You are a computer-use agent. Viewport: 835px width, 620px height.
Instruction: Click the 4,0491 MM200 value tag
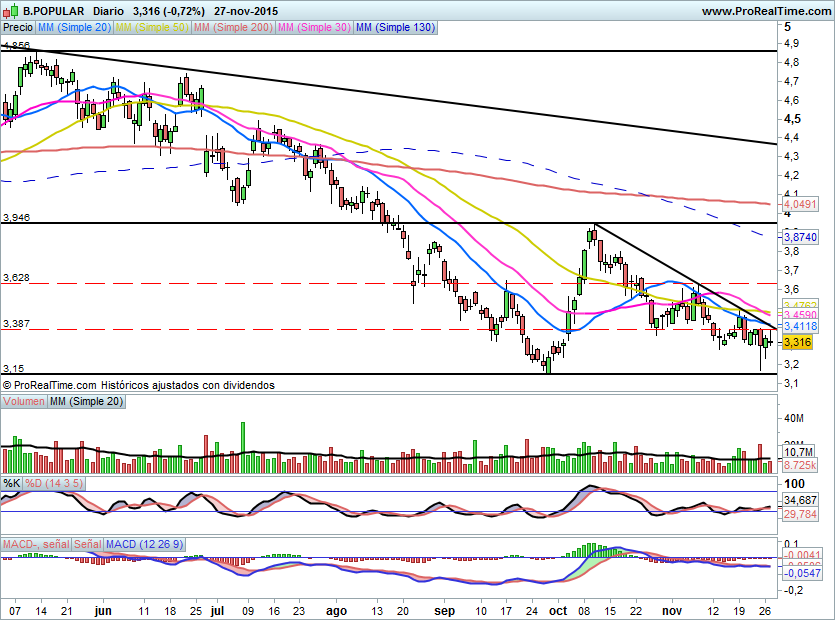click(800, 204)
